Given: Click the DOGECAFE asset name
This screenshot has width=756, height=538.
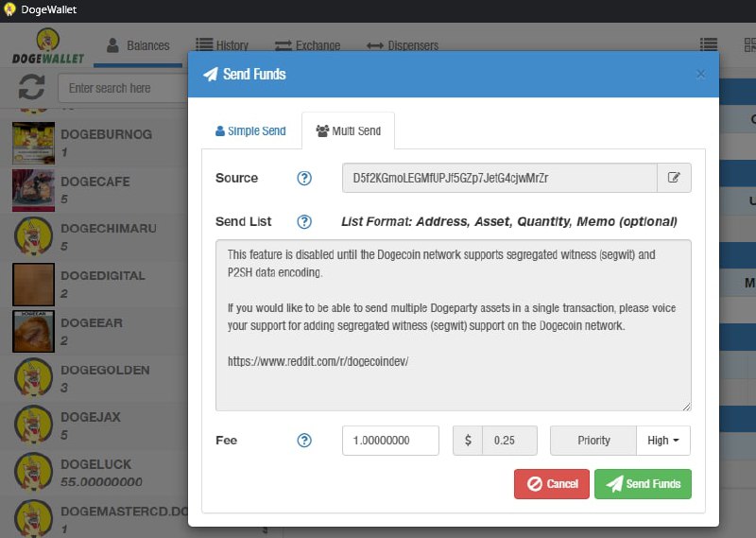Looking at the screenshot, I should 95,182.
